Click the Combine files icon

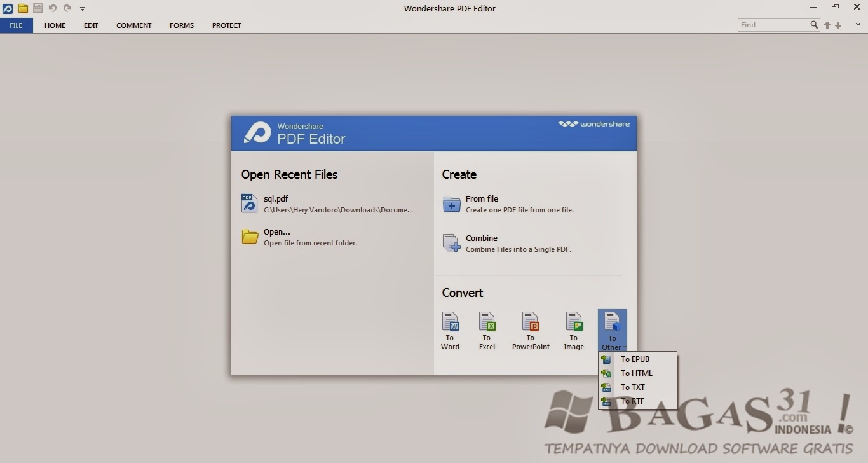[452, 243]
